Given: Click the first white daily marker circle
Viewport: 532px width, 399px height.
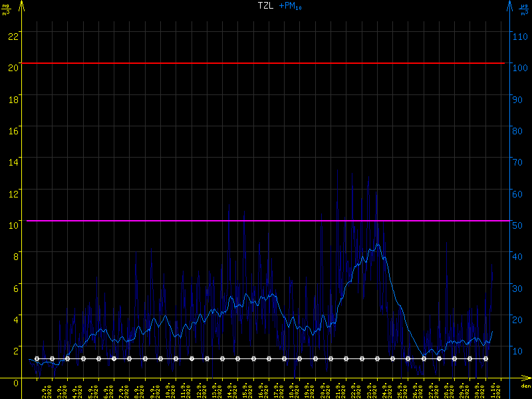Looking at the screenshot, I should click(x=37, y=358).
